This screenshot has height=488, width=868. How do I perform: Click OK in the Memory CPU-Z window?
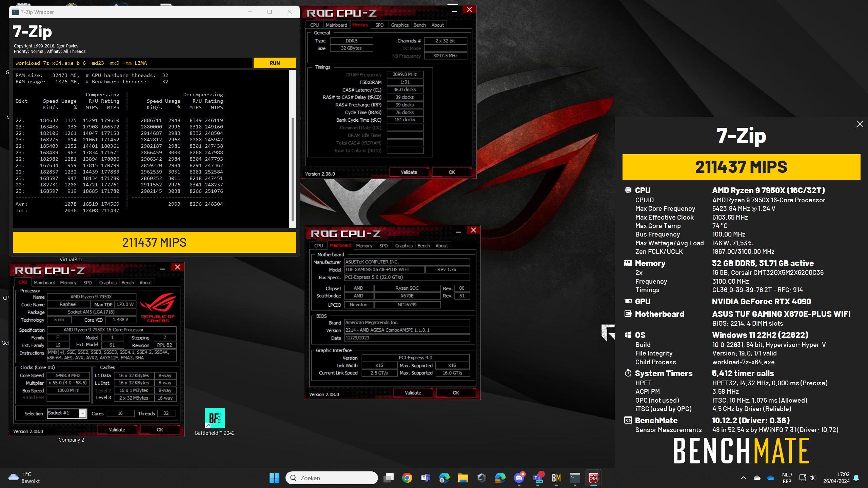click(x=452, y=172)
